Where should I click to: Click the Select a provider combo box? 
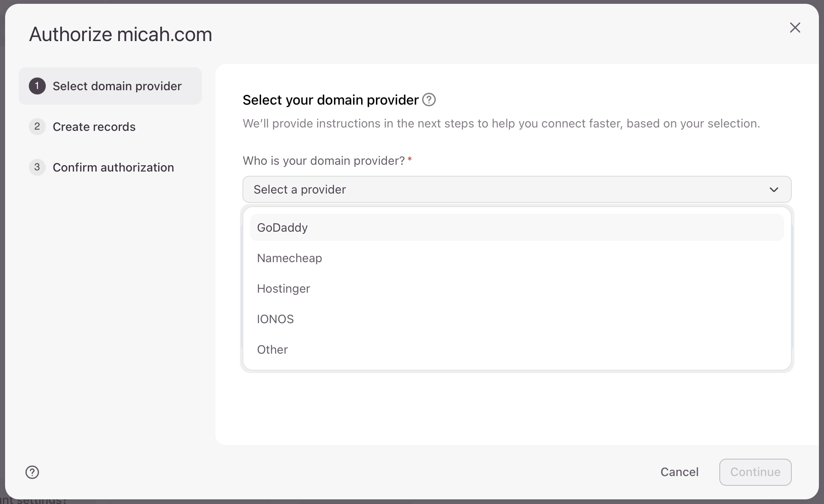pos(509,189)
